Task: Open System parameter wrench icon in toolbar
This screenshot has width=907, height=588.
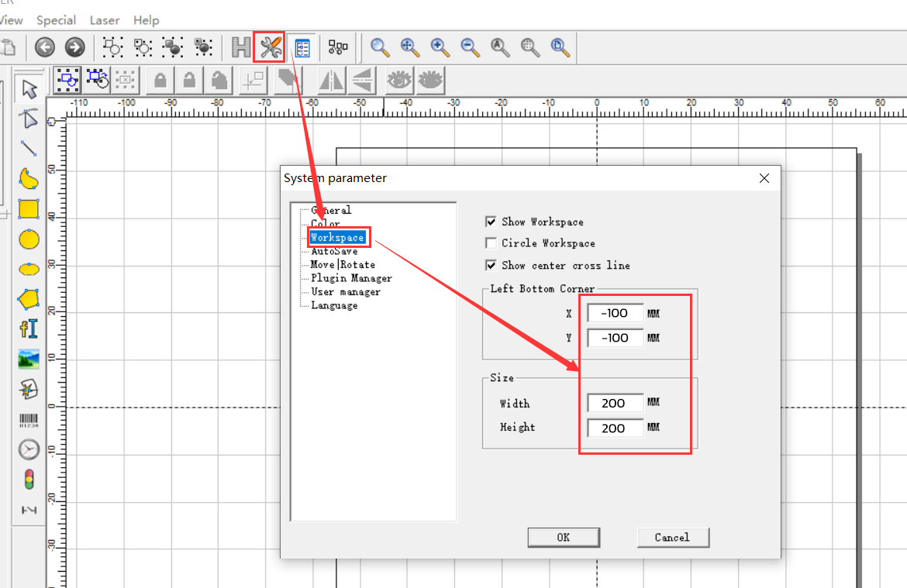Action: pos(270,48)
